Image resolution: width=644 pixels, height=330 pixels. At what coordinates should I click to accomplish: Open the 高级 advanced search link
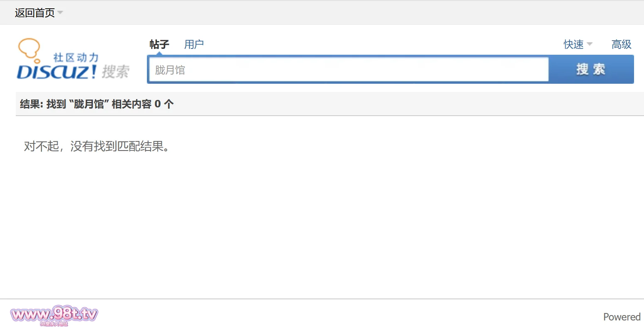point(621,44)
